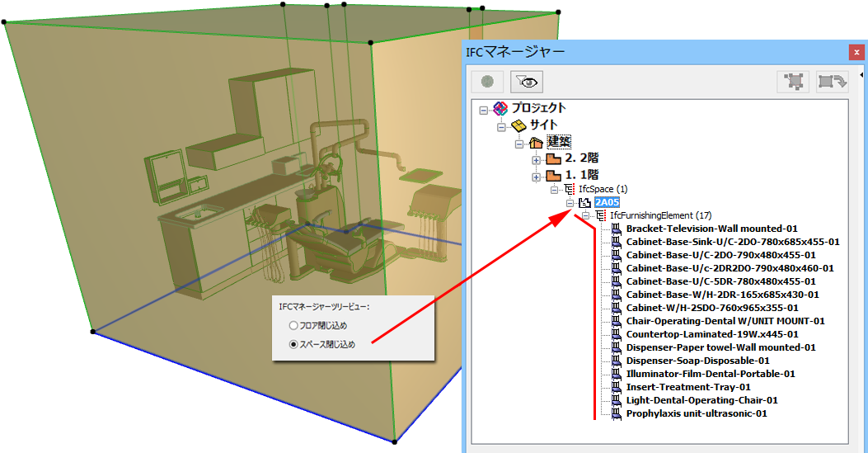The image size is (868, 453).
Task: Click furniture icon beside Prophylaxis unit-ultrasonic-01
Action: 616,413
